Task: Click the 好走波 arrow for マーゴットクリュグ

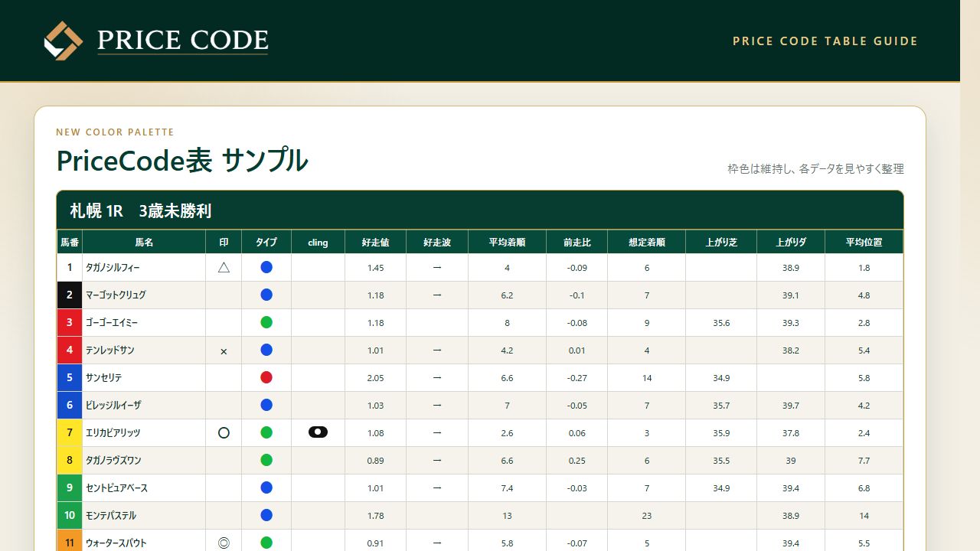Action: pos(437,295)
